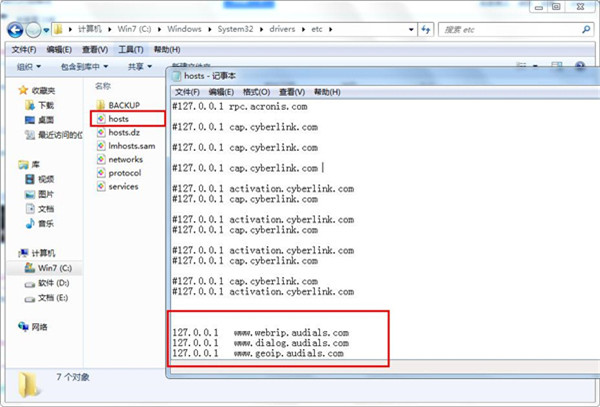Click the large folder icon in details pane

tap(28, 384)
